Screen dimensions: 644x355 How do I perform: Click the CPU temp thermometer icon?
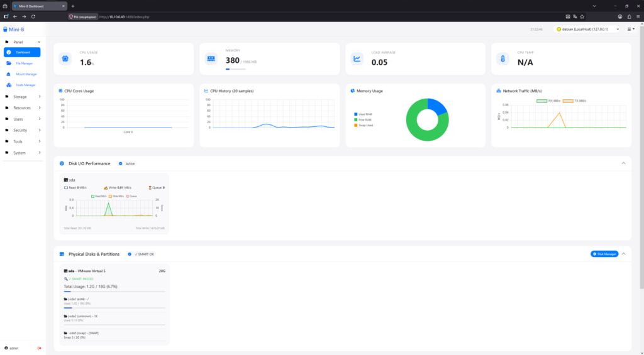pyautogui.click(x=502, y=58)
